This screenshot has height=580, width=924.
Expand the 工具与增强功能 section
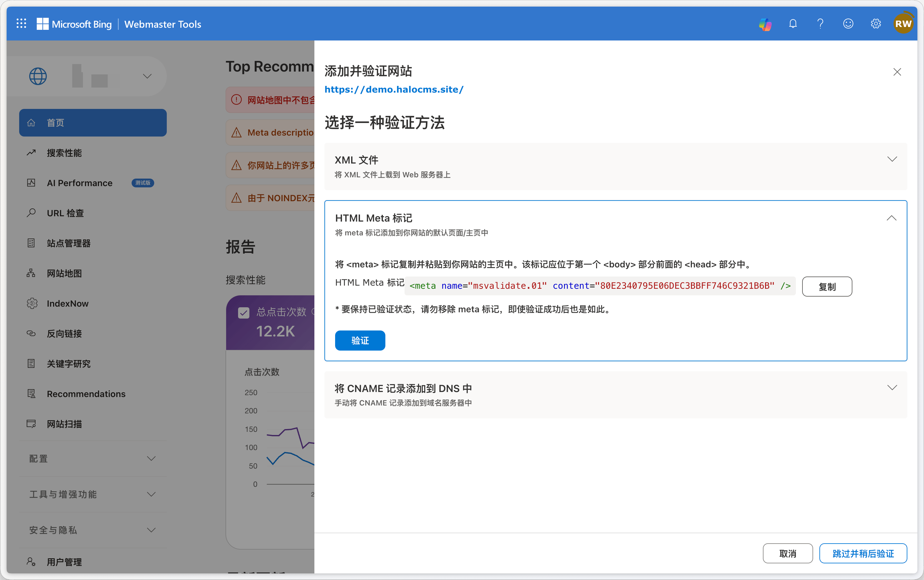[93, 494]
